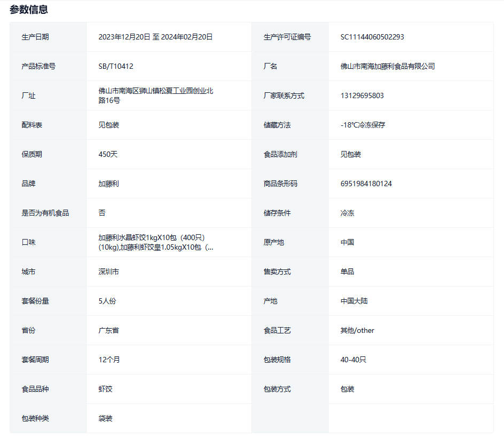The height and width of the screenshot is (438, 504).
Task: Select the package spec value 40-40只
Action: click(353, 360)
